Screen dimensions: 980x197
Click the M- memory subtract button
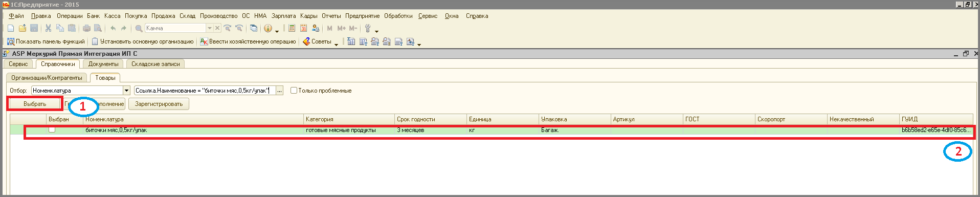pos(353,28)
